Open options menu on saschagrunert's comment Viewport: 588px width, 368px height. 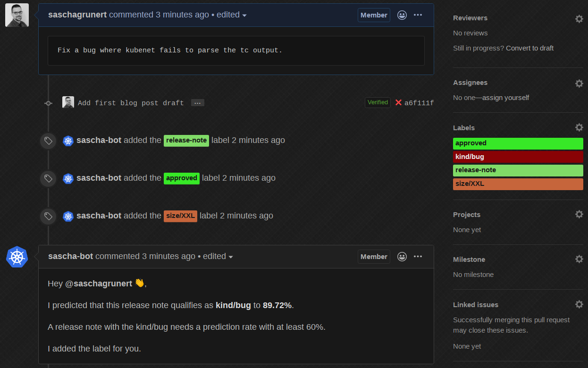click(x=418, y=15)
